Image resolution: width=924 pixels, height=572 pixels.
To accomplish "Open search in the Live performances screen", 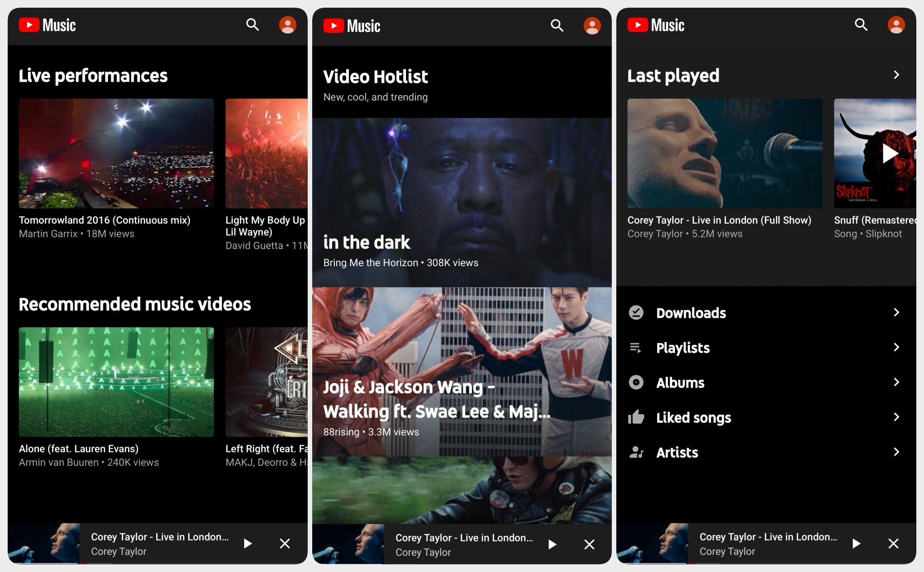I will [x=253, y=25].
